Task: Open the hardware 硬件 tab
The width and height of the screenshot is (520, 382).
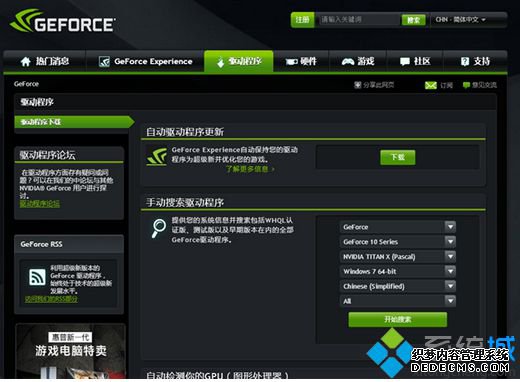Action: coord(301,61)
